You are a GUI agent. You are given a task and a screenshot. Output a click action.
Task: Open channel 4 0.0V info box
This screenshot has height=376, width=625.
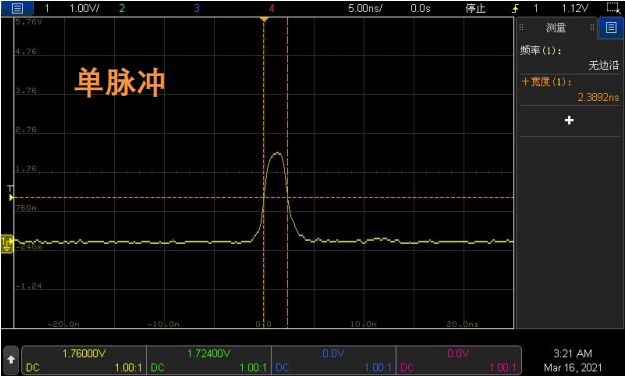point(458,360)
